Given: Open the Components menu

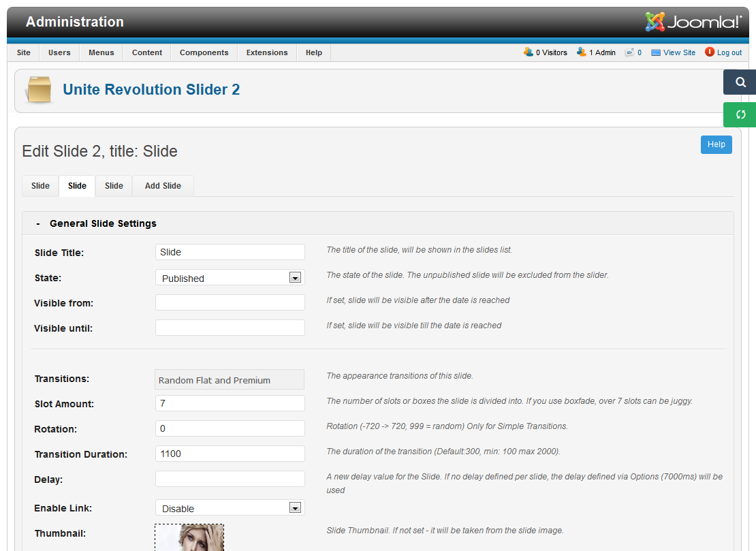Looking at the screenshot, I should click(204, 52).
